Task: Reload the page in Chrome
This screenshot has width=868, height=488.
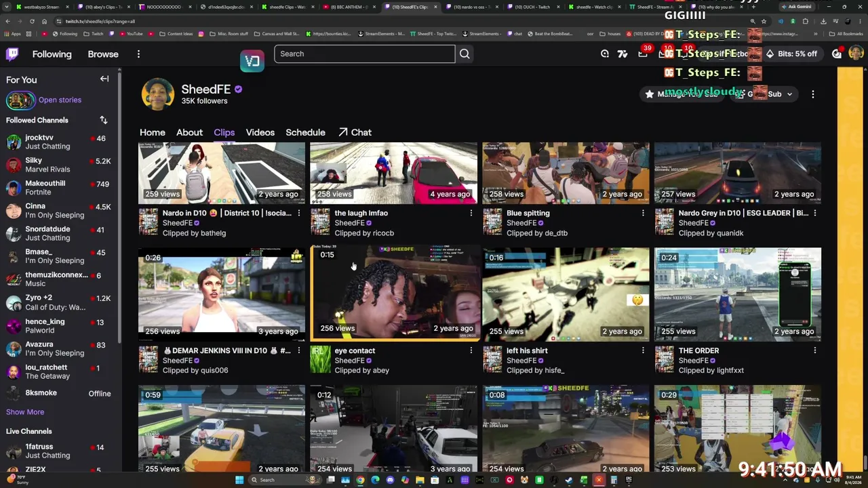Action: pyautogui.click(x=32, y=21)
